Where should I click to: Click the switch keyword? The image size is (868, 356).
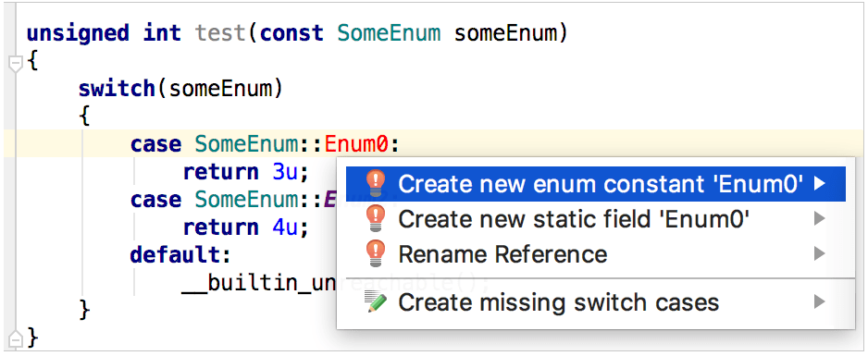(x=117, y=89)
